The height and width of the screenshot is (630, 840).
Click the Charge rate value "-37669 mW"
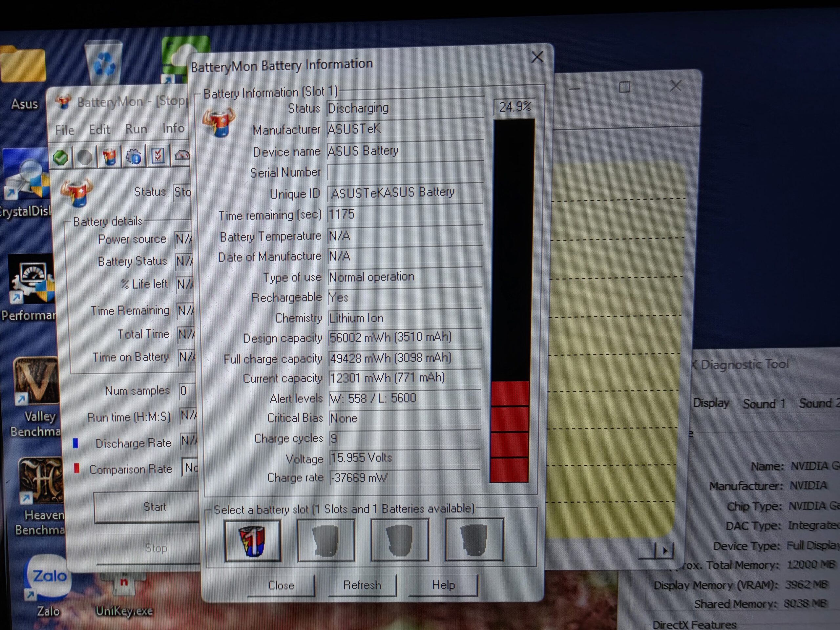pos(359,477)
